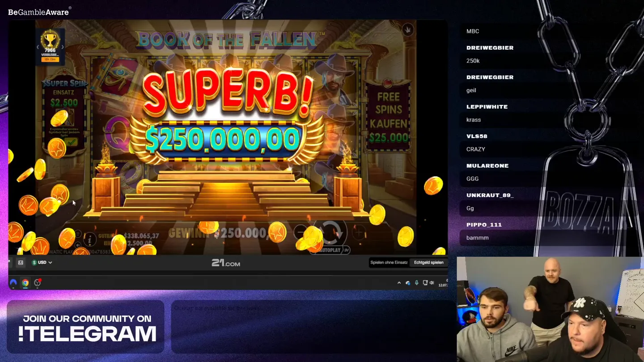
Task: Open the USD currency dropdown
Action: tap(42, 262)
